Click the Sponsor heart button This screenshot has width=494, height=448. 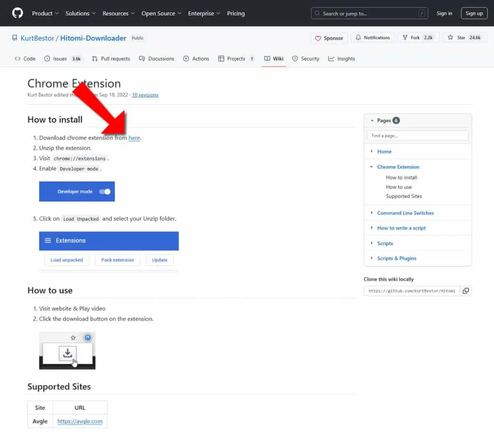[x=329, y=38]
